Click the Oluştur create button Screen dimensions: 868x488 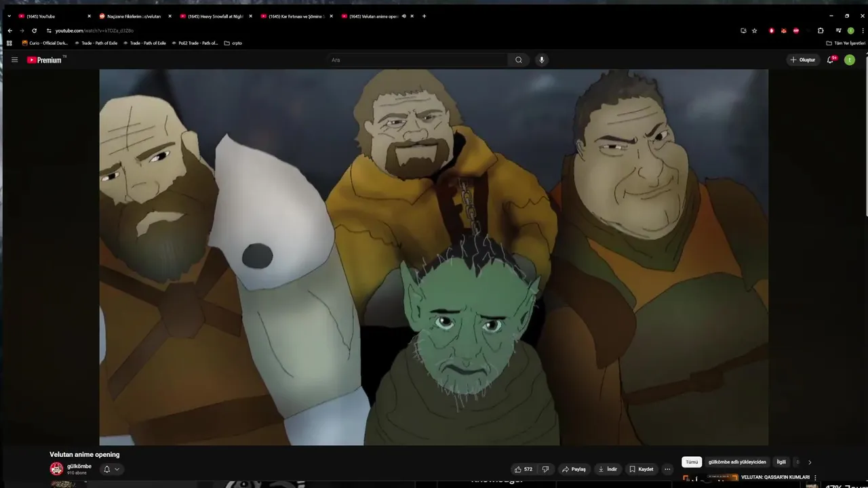click(803, 60)
